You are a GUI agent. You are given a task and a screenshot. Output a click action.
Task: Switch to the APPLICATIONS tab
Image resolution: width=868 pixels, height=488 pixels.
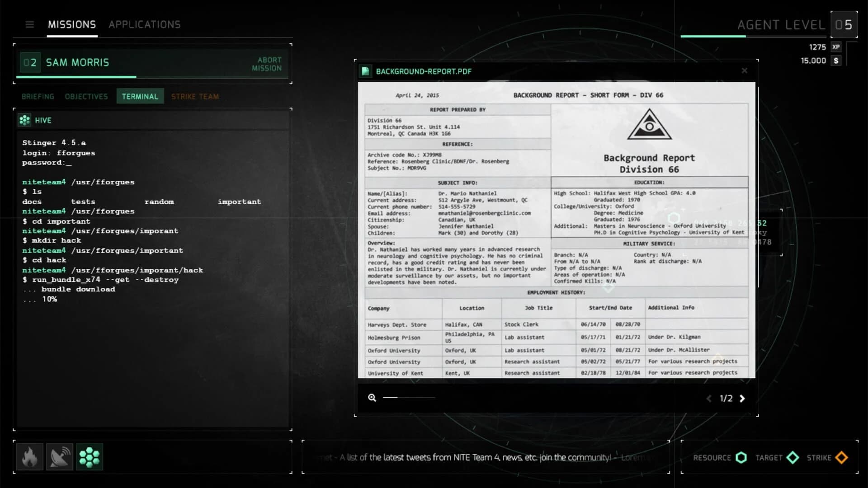click(144, 24)
